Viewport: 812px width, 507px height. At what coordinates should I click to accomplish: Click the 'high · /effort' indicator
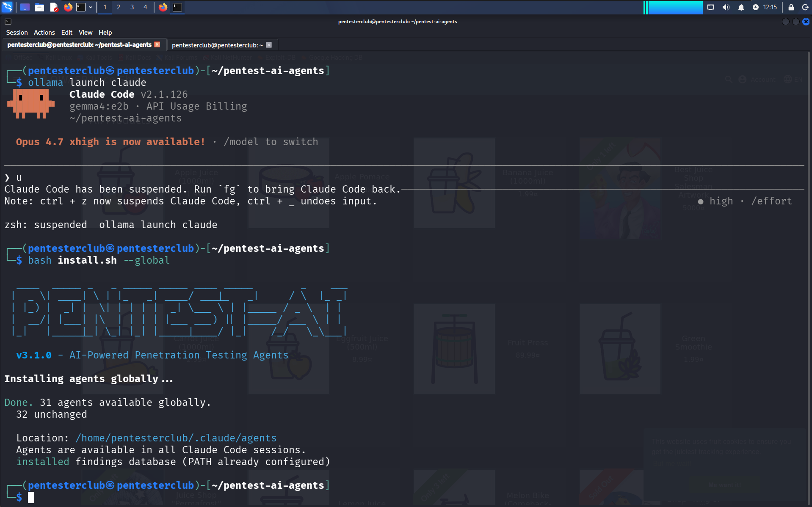coord(745,201)
